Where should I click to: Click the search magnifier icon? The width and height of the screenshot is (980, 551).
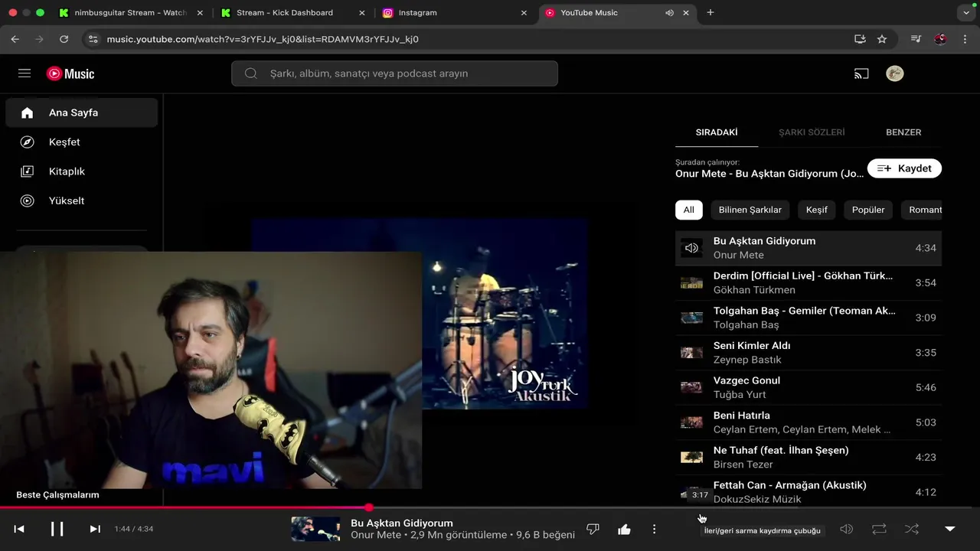(250, 73)
